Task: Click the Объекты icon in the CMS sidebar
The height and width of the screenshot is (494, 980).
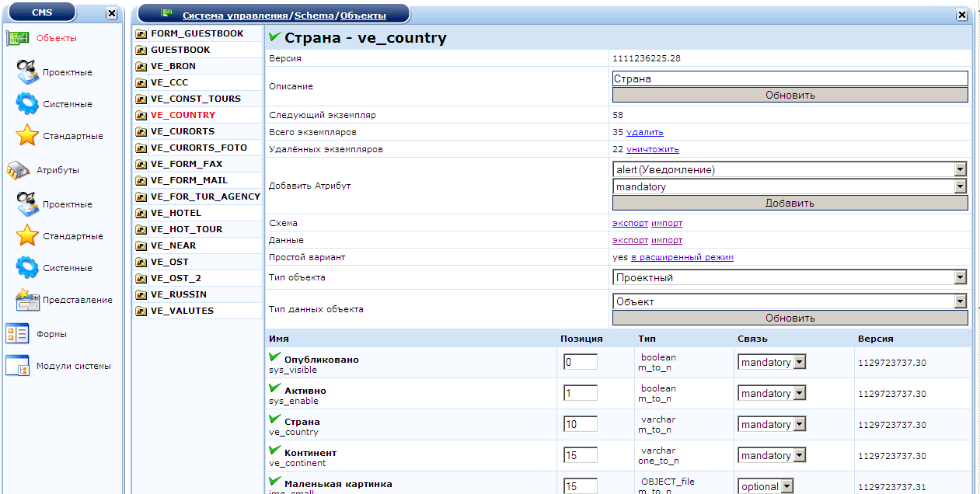Action: (17, 38)
